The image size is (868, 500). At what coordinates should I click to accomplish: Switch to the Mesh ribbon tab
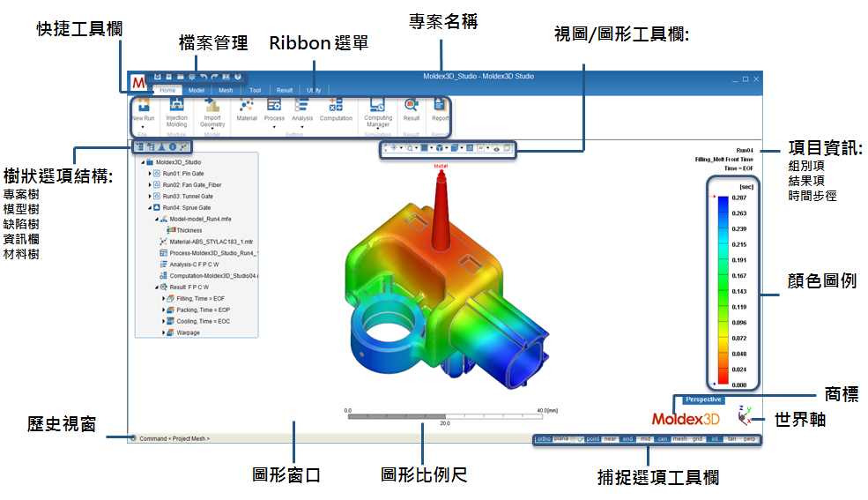click(x=226, y=90)
